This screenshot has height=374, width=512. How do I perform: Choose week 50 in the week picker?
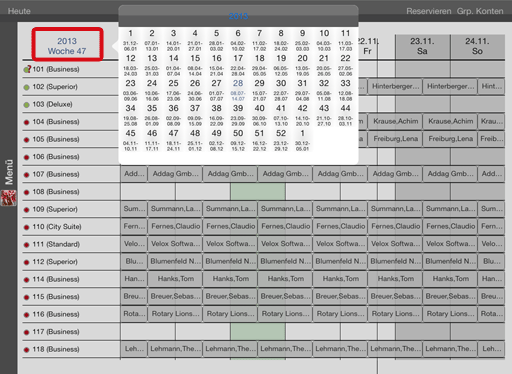pos(238,140)
